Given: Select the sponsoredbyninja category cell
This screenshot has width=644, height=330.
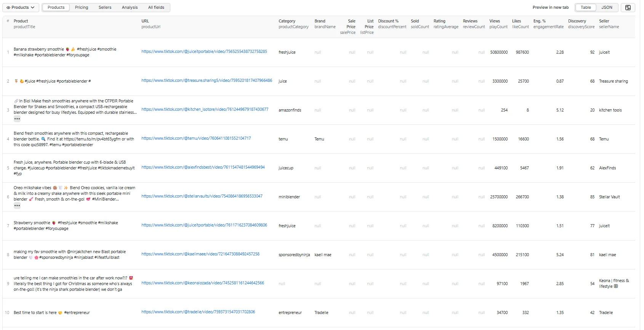Looking at the screenshot, I should pyautogui.click(x=294, y=255).
